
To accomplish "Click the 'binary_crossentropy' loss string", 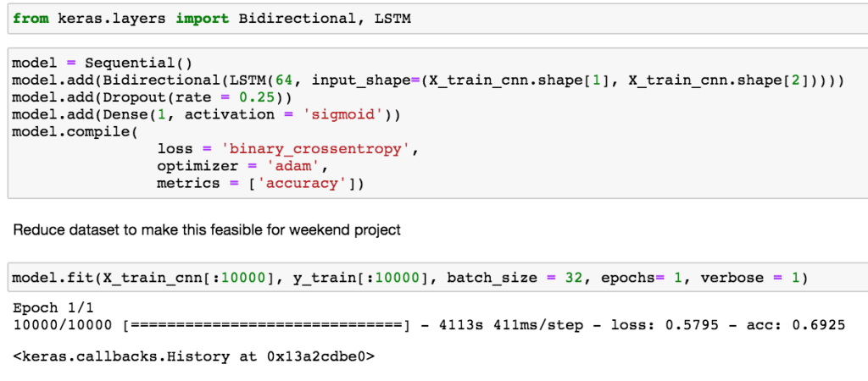I will pos(316,149).
